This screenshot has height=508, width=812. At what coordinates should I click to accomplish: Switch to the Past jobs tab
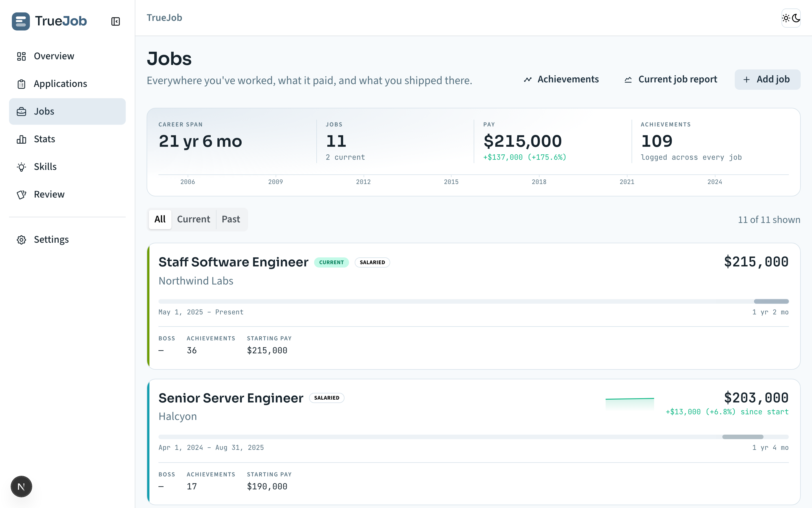[231, 219]
